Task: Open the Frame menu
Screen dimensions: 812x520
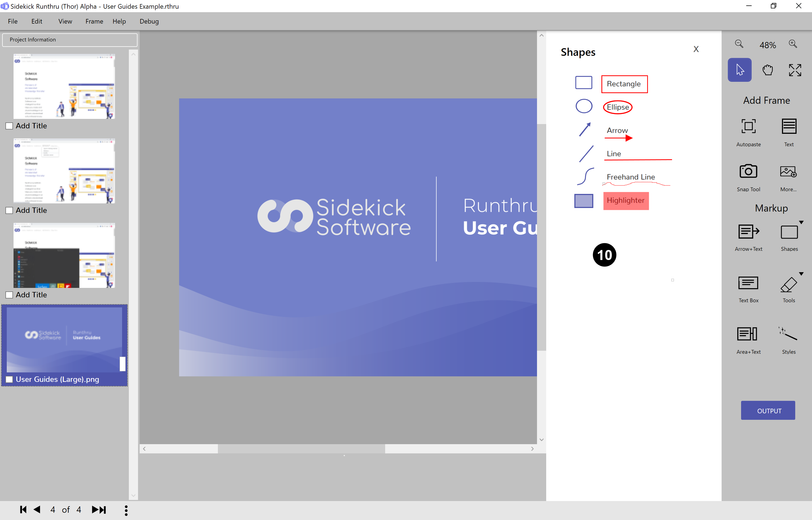Action: click(x=94, y=21)
